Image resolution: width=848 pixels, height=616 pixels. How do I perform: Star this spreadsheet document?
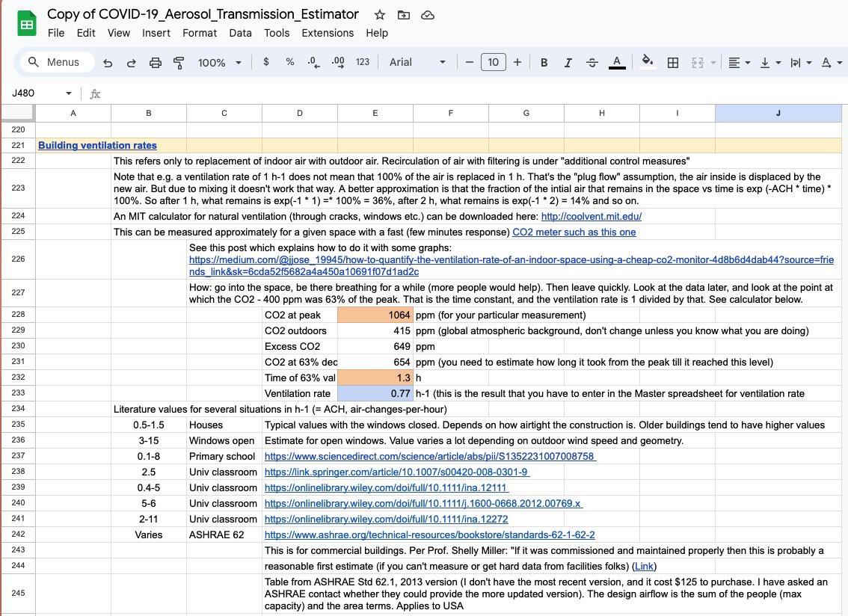coord(380,15)
